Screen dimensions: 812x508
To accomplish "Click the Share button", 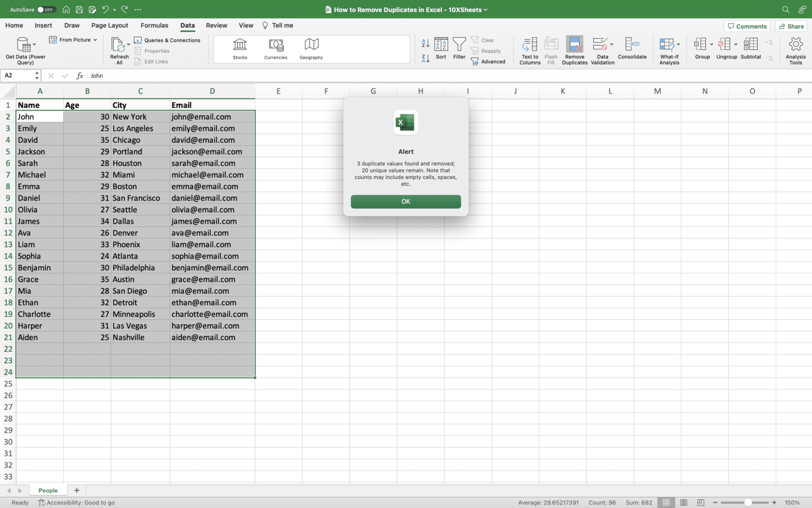I will pos(791,26).
